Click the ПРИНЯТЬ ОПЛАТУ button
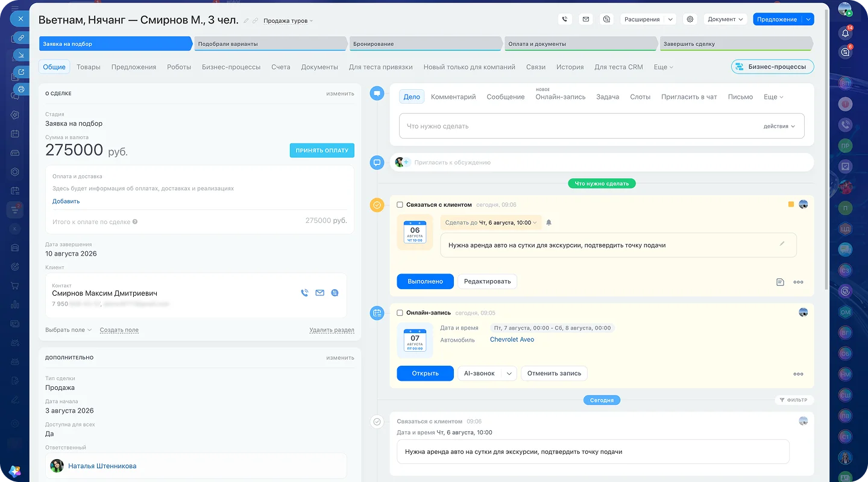The height and width of the screenshot is (482, 868). pyautogui.click(x=322, y=151)
